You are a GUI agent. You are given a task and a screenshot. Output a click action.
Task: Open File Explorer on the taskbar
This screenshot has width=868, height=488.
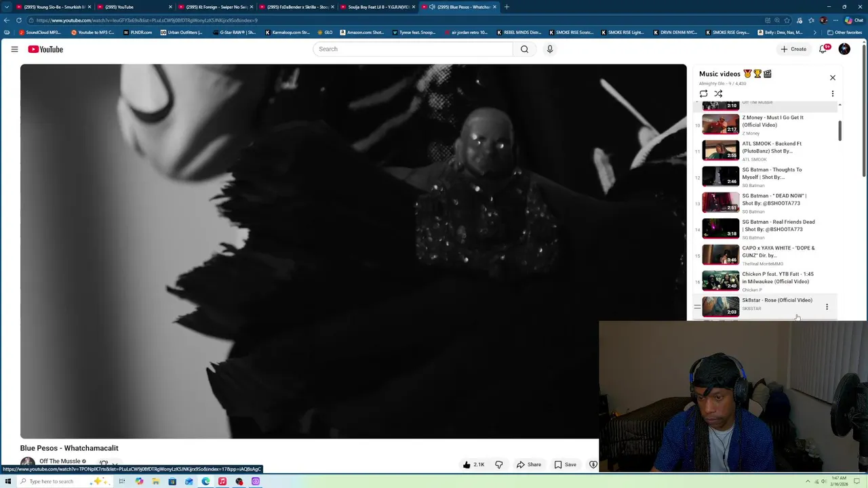pos(155,481)
